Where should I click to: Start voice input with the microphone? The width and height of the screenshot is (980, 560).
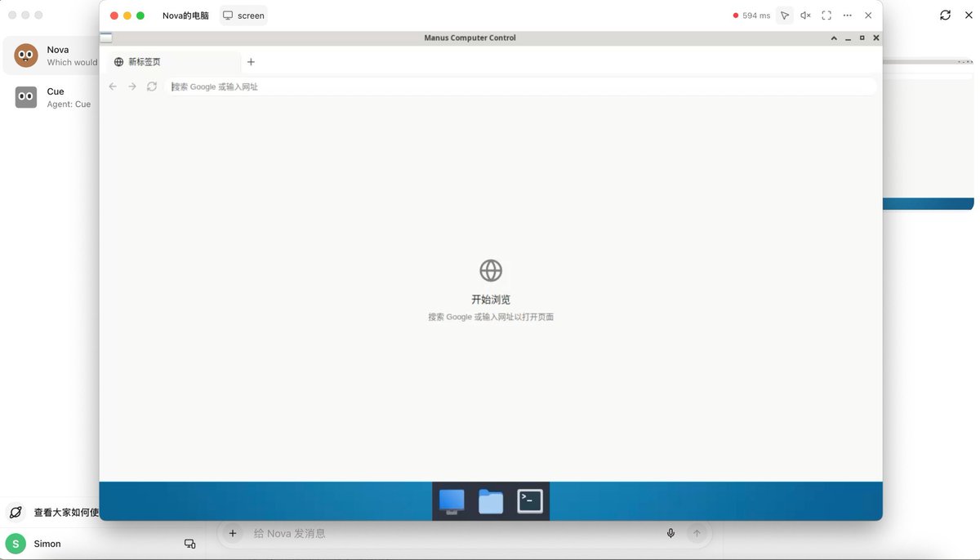670,533
